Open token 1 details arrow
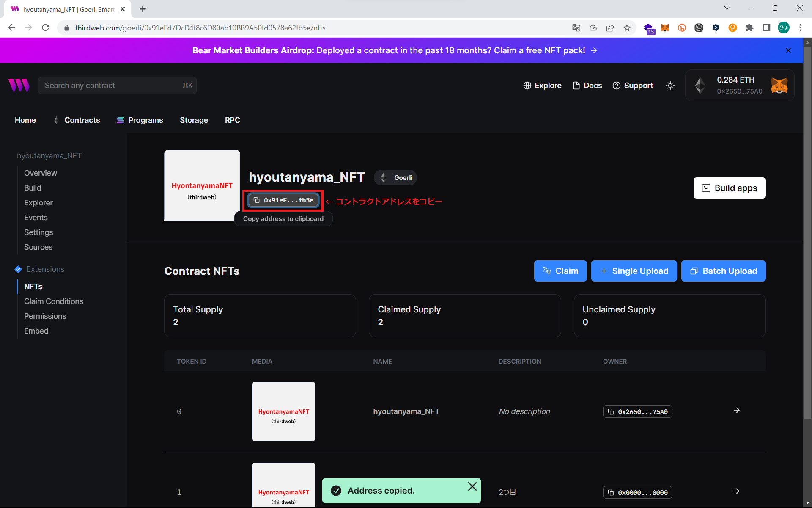This screenshot has width=812, height=508. pos(736,491)
